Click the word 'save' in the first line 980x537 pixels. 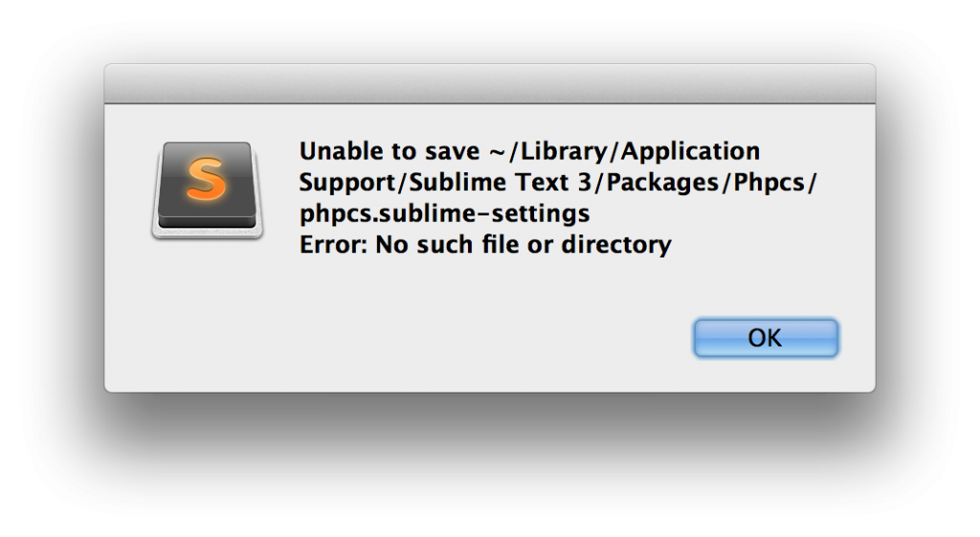452,151
